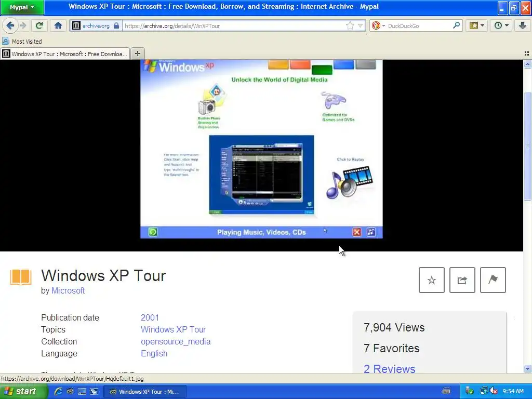Viewport: 532px width, 399px height.
Task: Click the search magnifier icon
Action: coord(456,25)
